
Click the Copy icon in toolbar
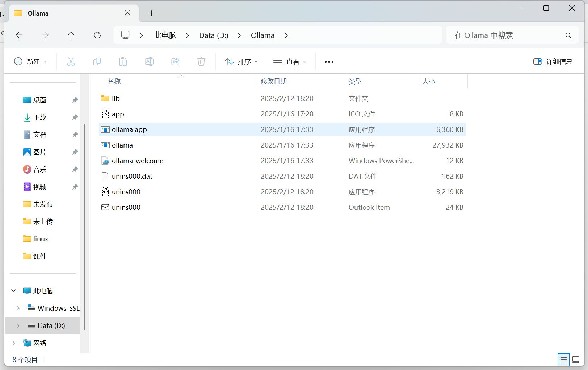97,61
